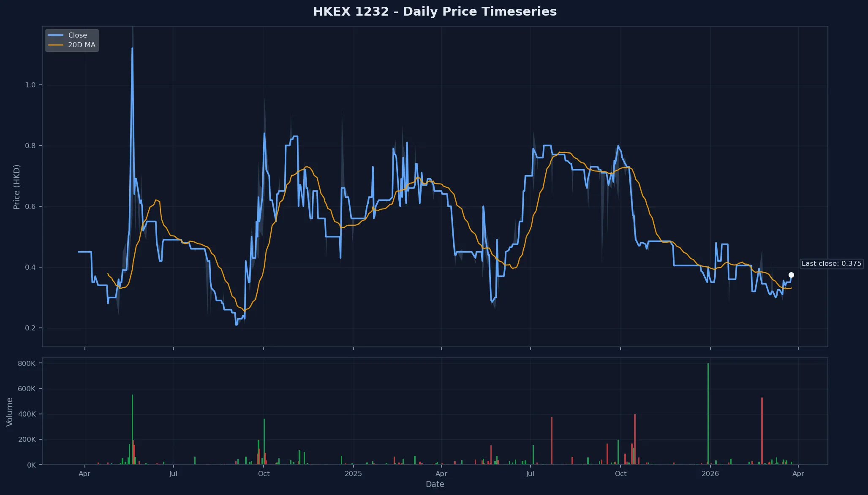The height and width of the screenshot is (495, 868).
Task: Click the 'Volume' axis label
Action: 11,412
